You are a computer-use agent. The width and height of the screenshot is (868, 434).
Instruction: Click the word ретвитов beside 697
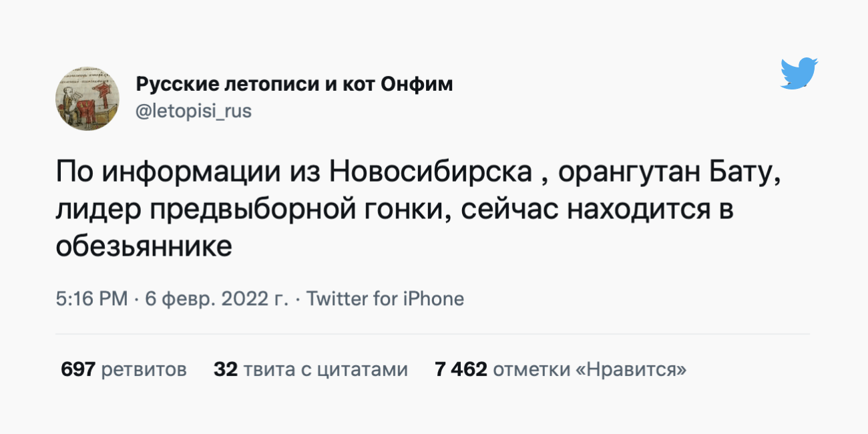pos(144,369)
